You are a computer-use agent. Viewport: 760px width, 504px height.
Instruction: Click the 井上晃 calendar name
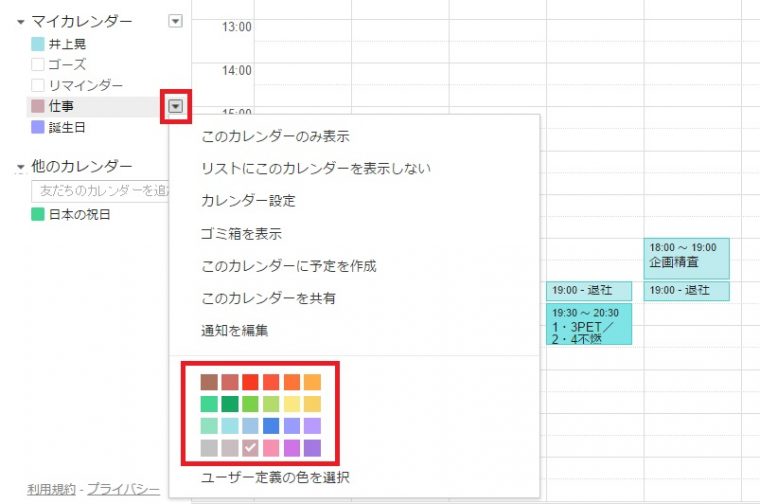(67, 44)
